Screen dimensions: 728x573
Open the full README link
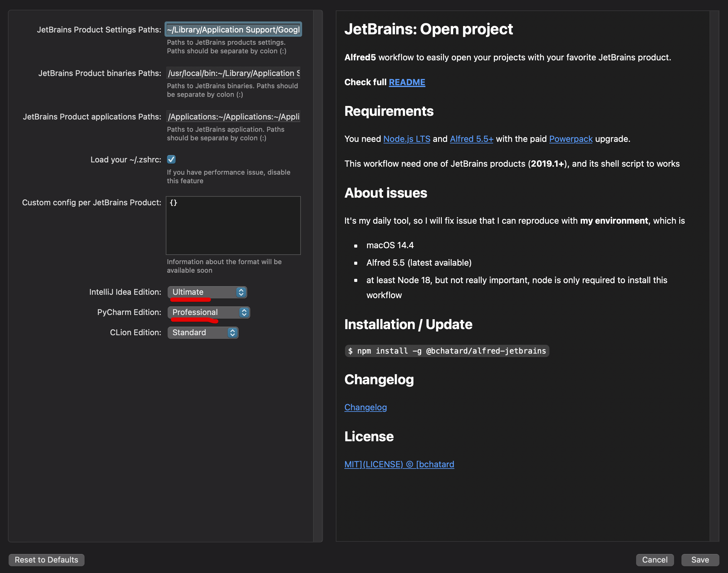[x=407, y=82]
